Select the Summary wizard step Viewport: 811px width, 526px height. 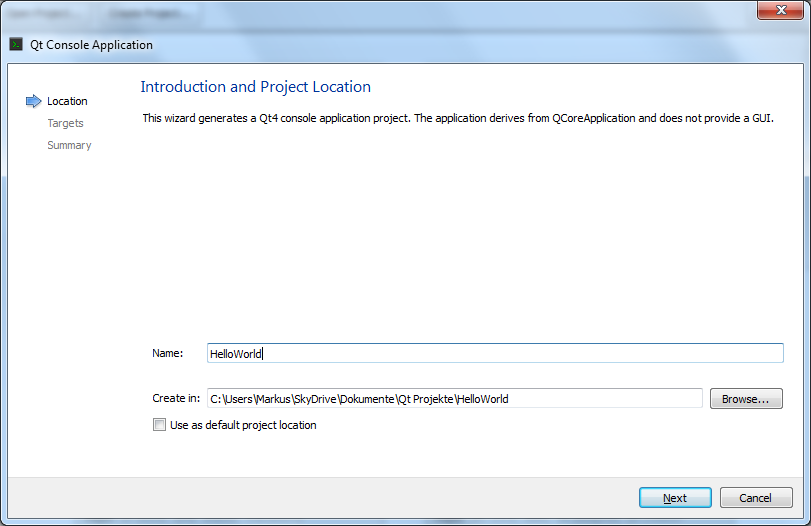point(69,145)
